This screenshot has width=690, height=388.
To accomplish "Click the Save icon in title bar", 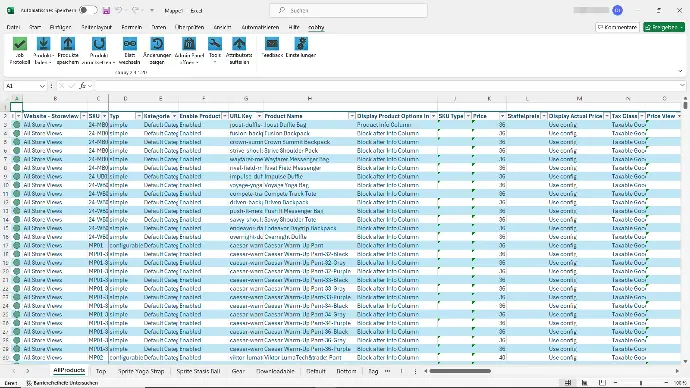I will [106, 11].
